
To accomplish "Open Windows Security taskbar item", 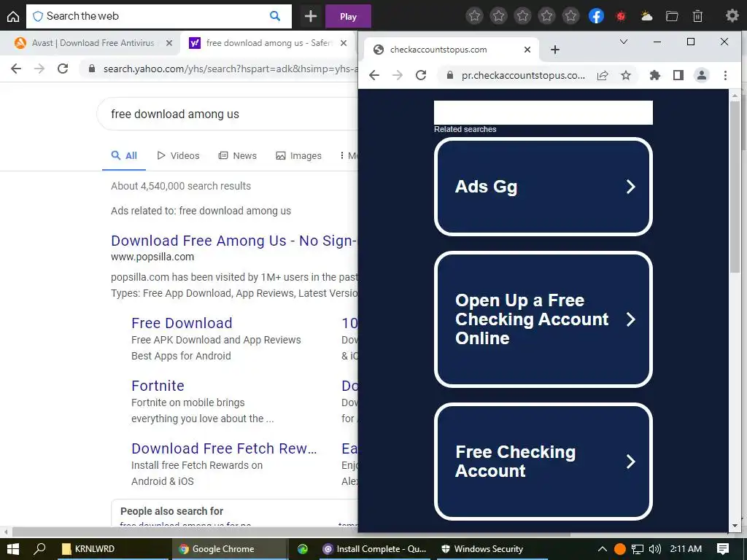I will [x=491, y=548].
